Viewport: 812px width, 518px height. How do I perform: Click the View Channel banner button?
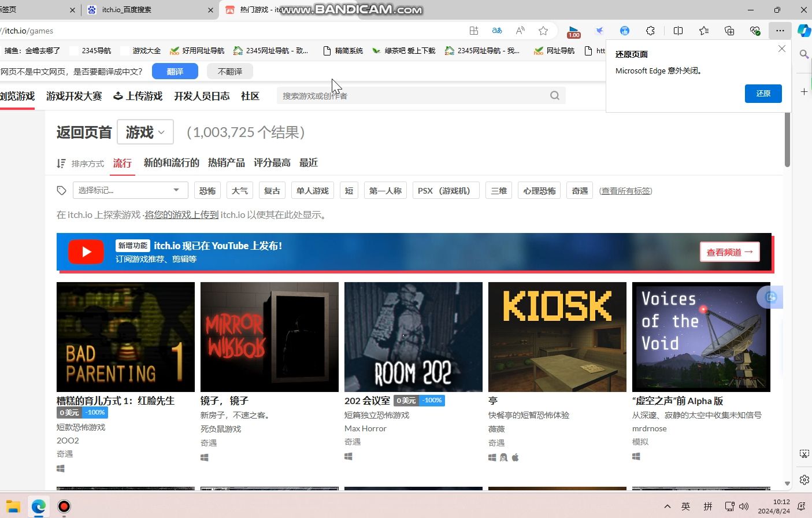pyautogui.click(x=729, y=252)
